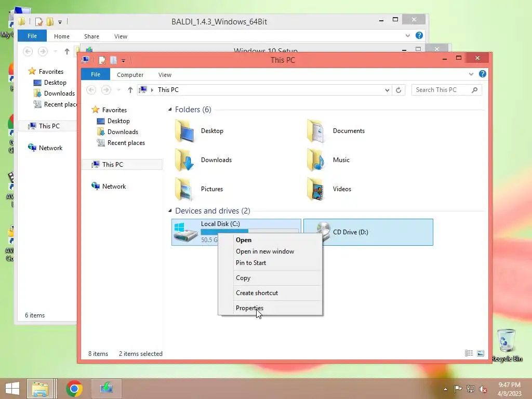532x399 pixels.
Task: Click muted volume icon in tray
Action: (x=483, y=389)
